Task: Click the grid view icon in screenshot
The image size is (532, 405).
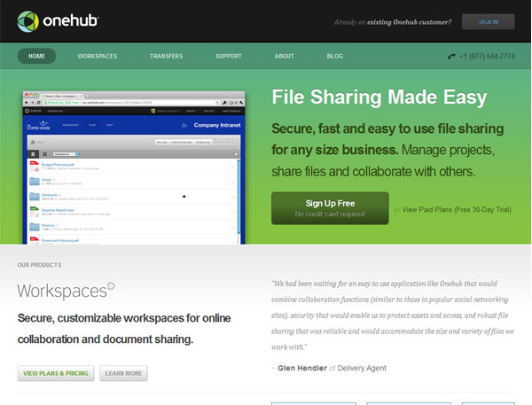Action: point(45,154)
